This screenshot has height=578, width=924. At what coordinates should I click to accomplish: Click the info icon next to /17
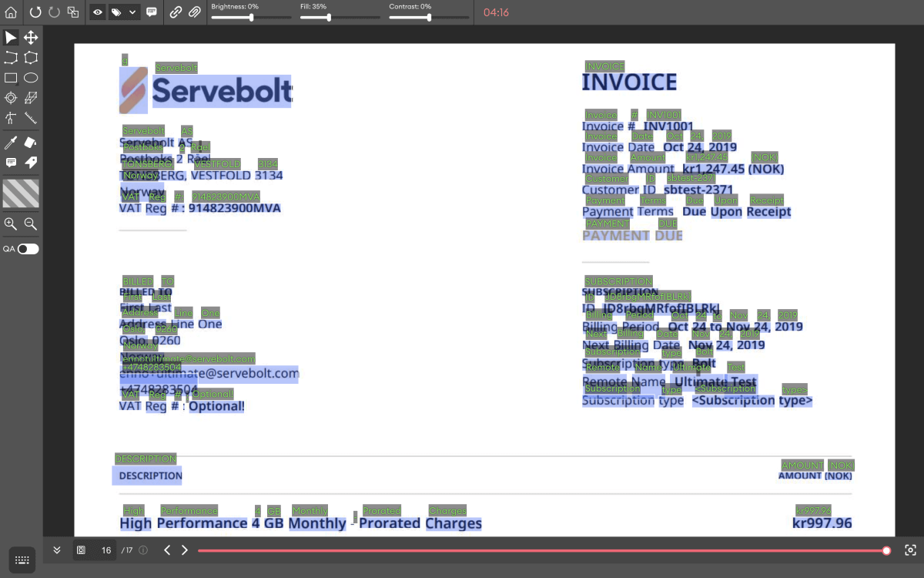tap(143, 550)
